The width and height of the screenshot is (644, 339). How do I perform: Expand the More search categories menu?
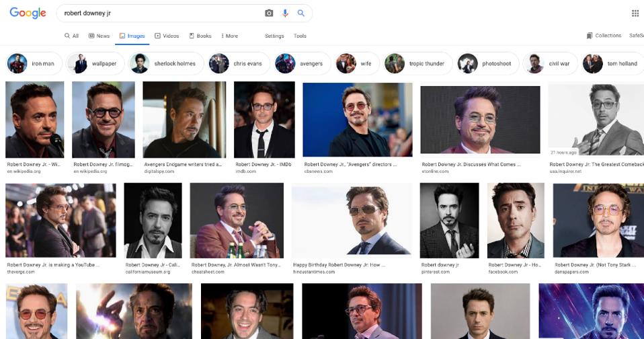pos(230,36)
